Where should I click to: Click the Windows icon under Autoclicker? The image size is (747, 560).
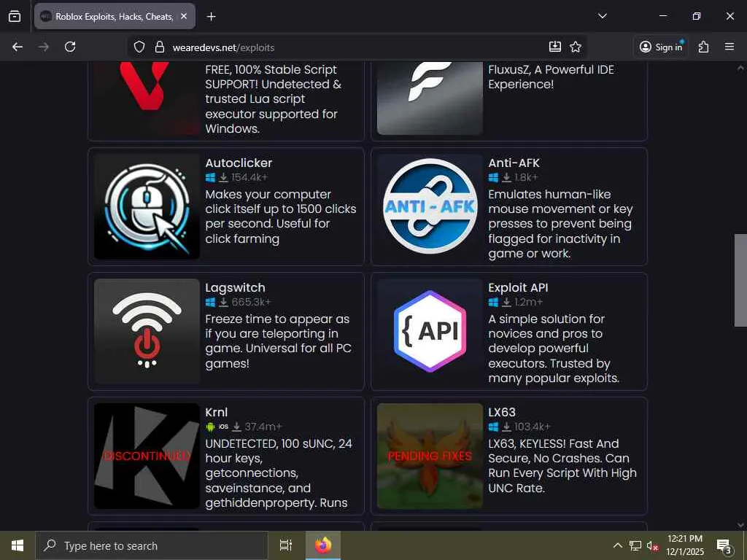210,178
